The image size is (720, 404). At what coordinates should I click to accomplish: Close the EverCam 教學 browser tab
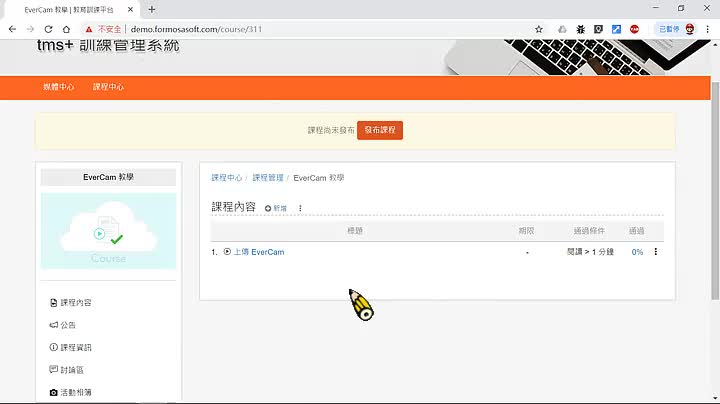[x=130, y=9]
